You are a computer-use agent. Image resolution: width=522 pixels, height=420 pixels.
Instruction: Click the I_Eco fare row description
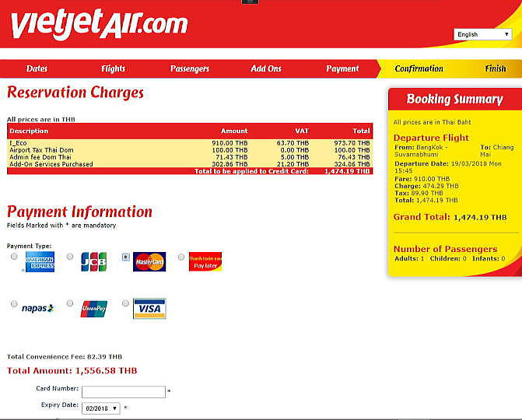(x=18, y=143)
